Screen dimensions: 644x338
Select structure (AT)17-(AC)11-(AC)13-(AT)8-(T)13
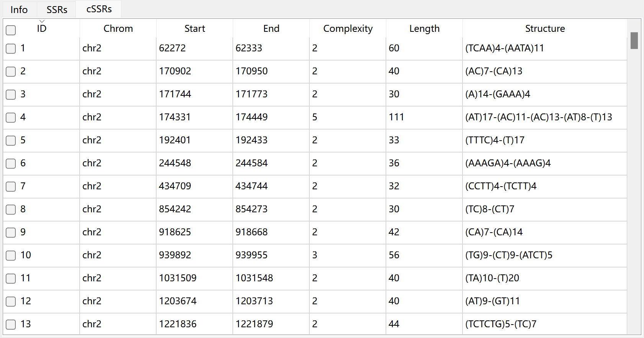545,117
